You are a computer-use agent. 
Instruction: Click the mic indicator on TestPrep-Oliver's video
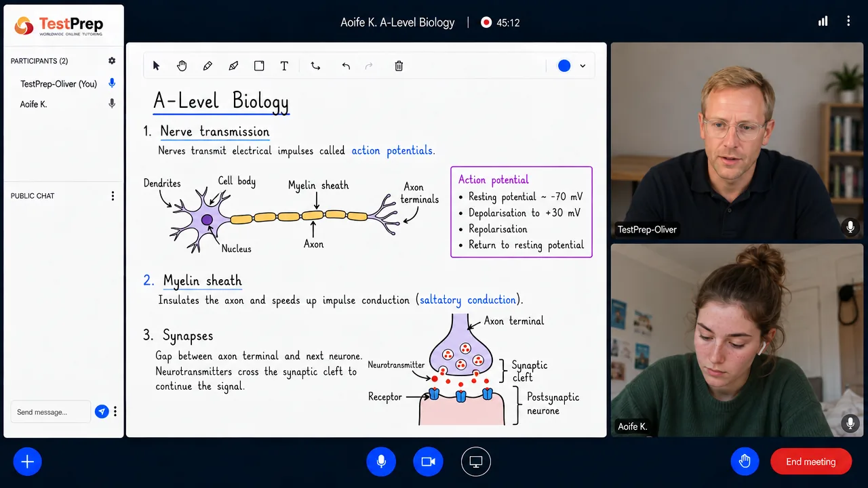click(x=850, y=228)
